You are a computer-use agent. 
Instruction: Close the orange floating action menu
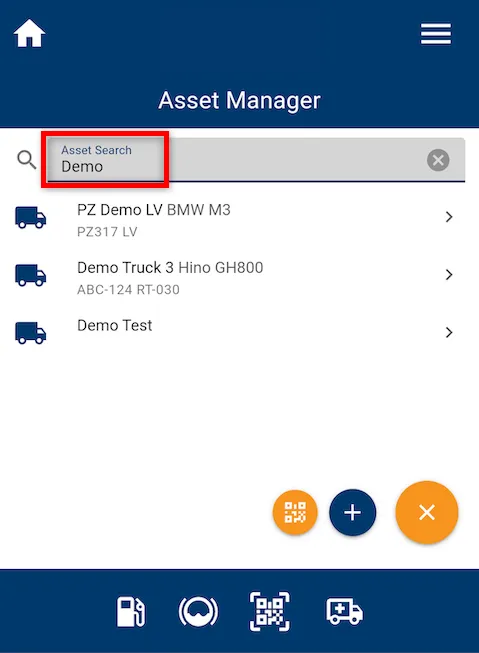tap(427, 512)
